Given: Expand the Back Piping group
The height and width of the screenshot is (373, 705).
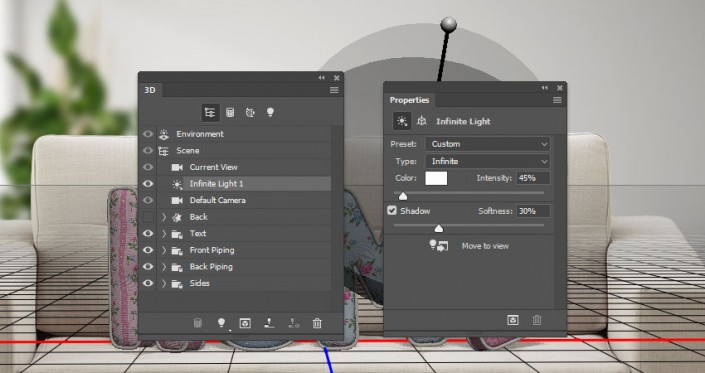Looking at the screenshot, I should pos(164,267).
